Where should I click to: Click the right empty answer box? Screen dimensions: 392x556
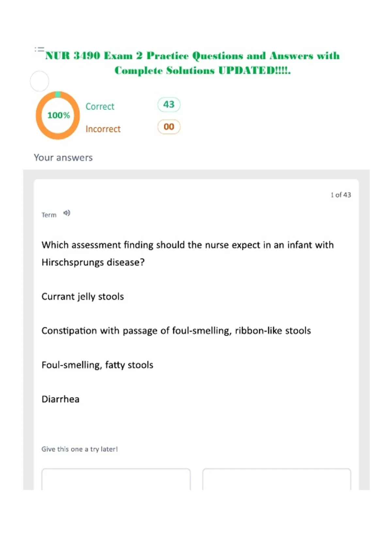coord(277,479)
